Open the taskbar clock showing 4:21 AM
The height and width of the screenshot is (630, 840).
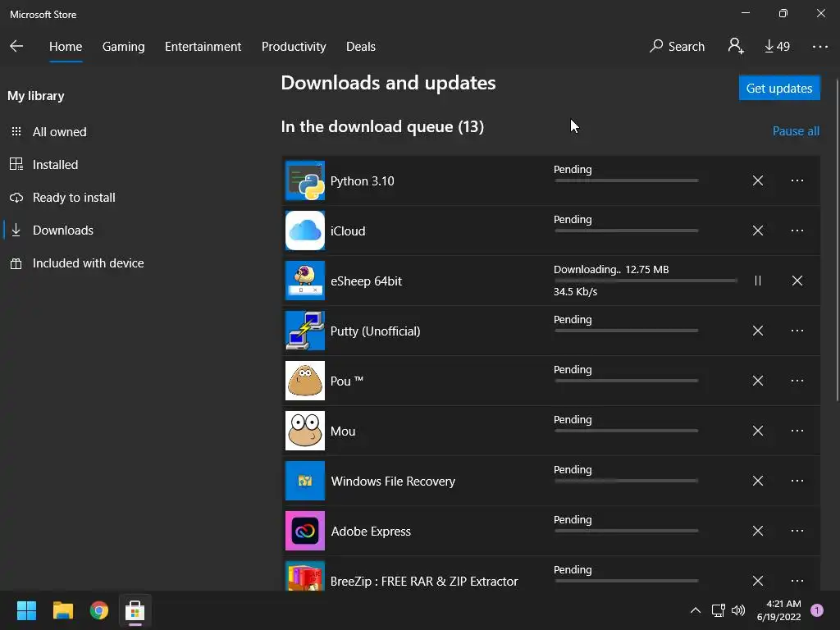779,610
